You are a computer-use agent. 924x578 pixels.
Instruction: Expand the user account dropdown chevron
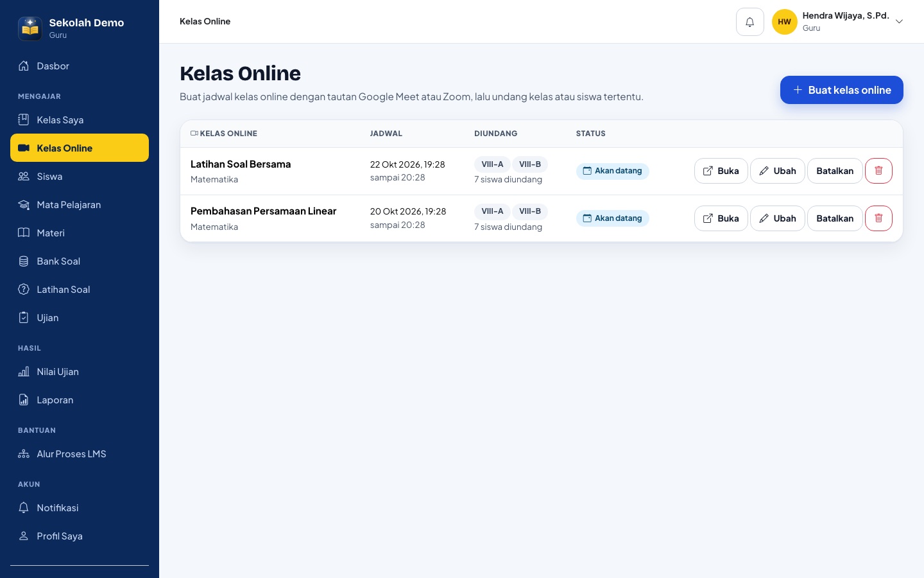899,22
